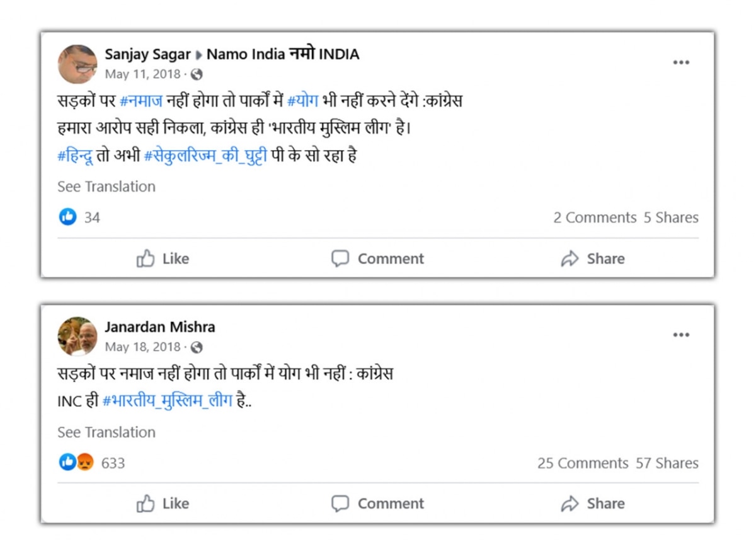Image resolution: width=756 pixels, height=549 pixels.
Task: Click the angry reaction icon beside 633
Action: 86,463
